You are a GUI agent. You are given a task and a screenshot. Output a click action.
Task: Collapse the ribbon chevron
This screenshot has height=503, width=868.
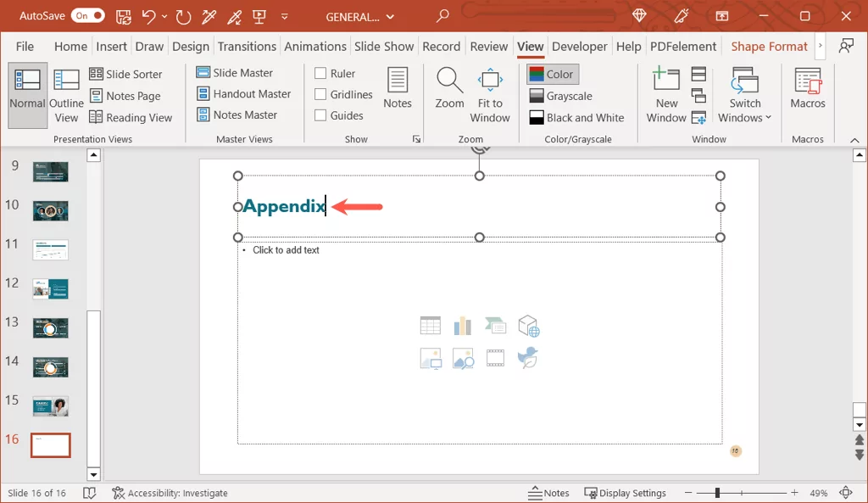[854, 140]
